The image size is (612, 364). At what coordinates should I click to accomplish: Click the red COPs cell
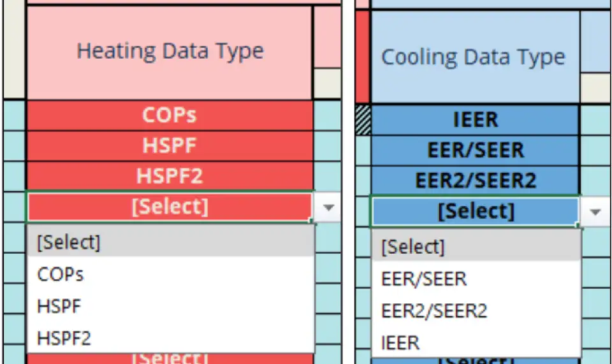point(170,115)
